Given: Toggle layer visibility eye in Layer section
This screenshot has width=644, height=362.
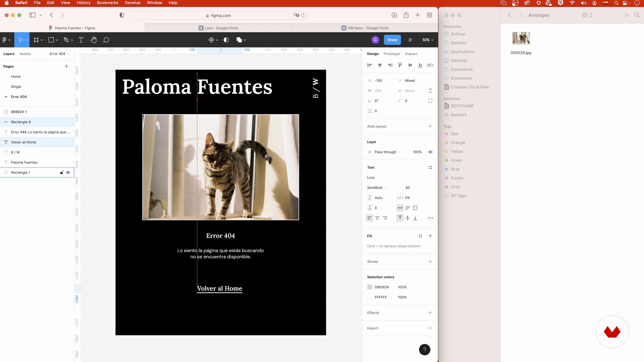Looking at the screenshot, I should click(430, 152).
